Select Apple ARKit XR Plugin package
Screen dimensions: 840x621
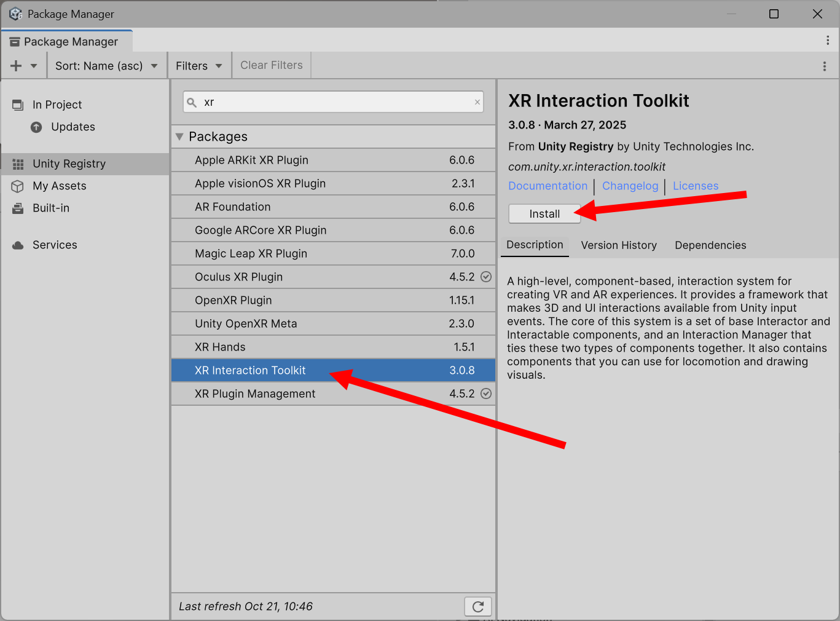333,160
